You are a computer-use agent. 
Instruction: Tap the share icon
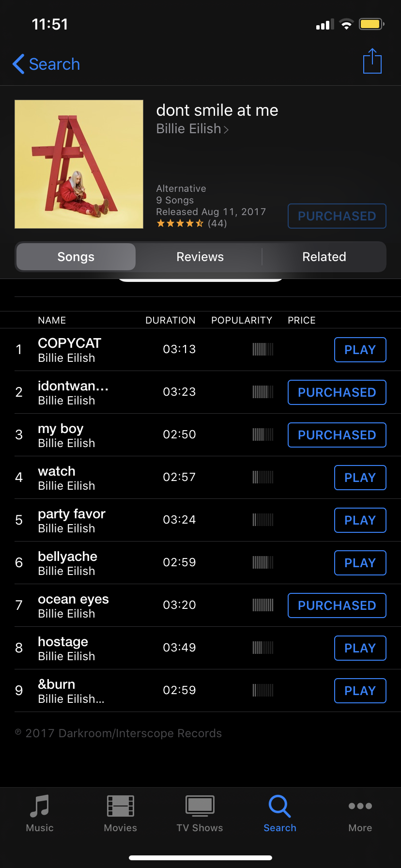[x=372, y=62]
